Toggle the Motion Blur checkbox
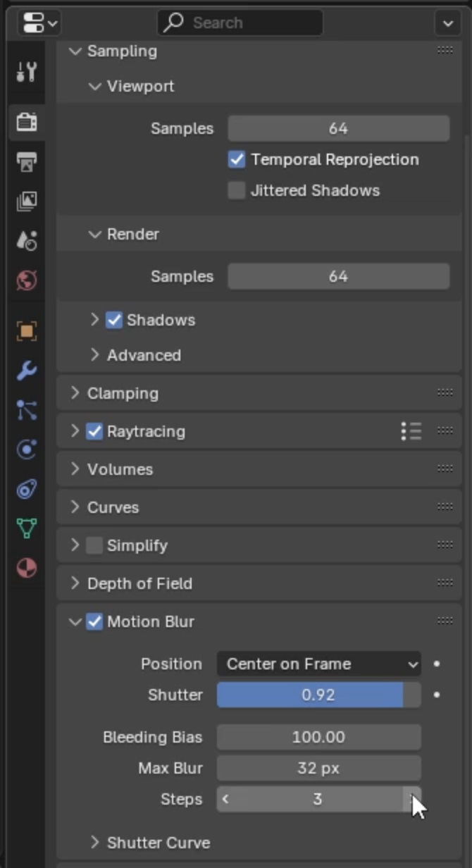Image resolution: width=472 pixels, height=868 pixels. click(x=94, y=621)
